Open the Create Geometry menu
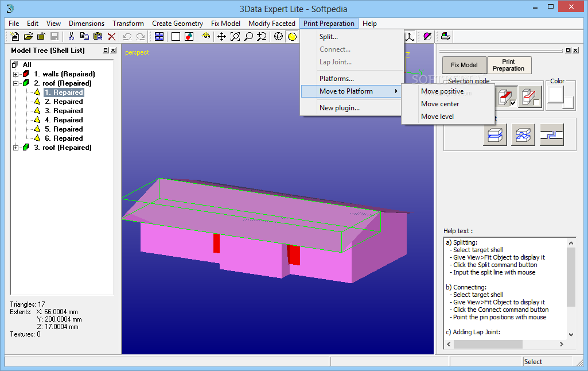Image resolution: width=588 pixels, height=371 pixels. pyautogui.click(x=177, y=24)
